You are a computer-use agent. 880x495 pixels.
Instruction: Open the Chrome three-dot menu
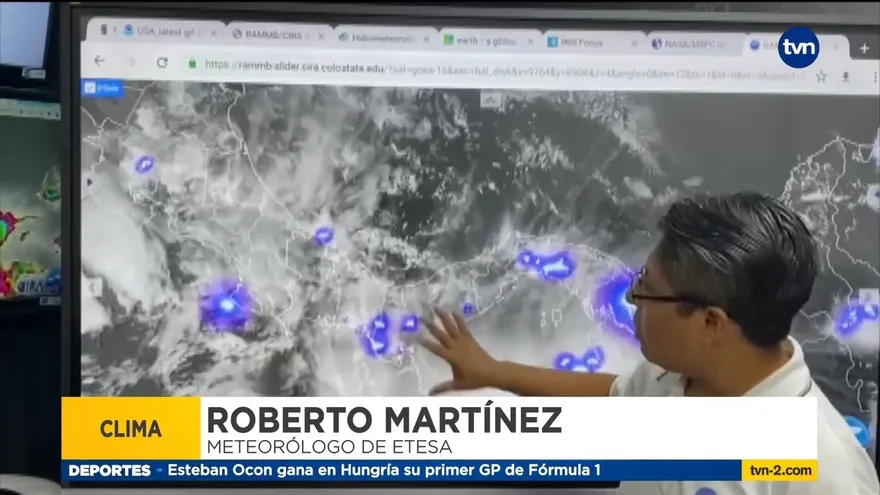coord(875,77)
